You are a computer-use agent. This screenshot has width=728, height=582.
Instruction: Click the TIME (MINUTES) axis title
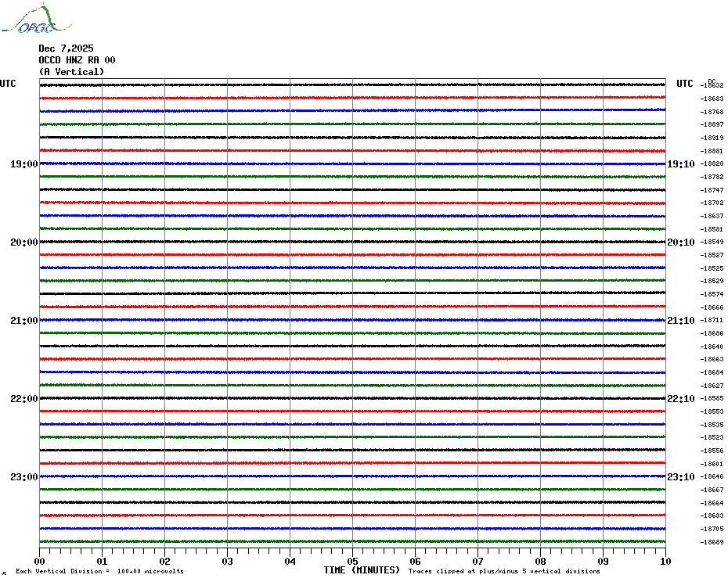click(362, 570)
